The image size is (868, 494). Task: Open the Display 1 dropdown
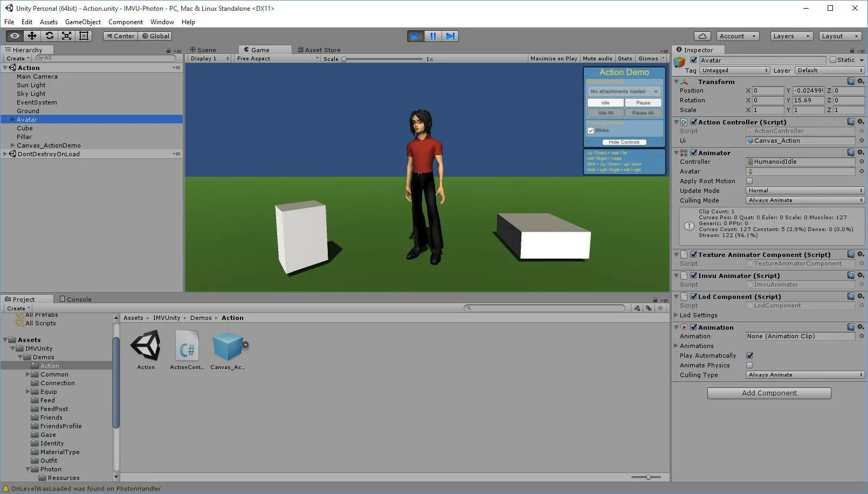(x=210, y=59)
